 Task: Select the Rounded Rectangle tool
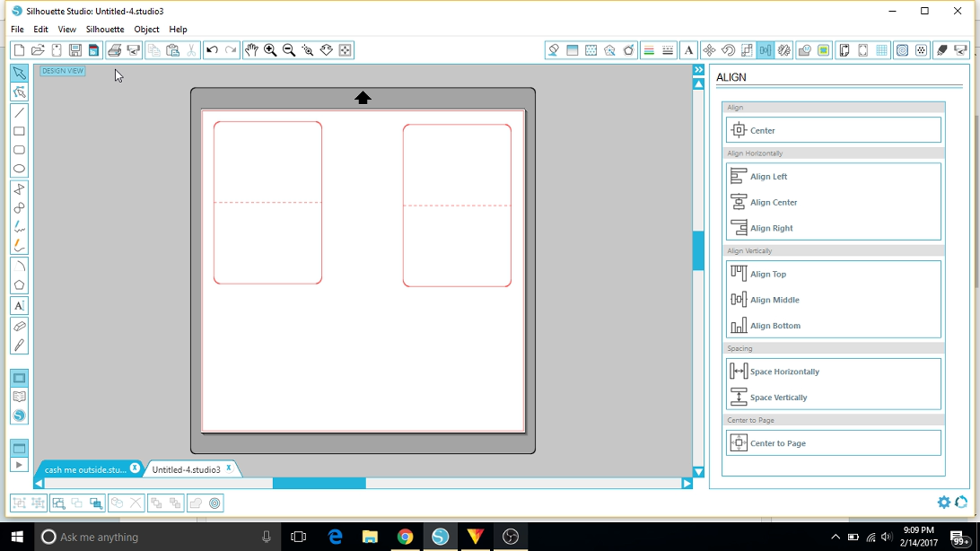[20, 150]
